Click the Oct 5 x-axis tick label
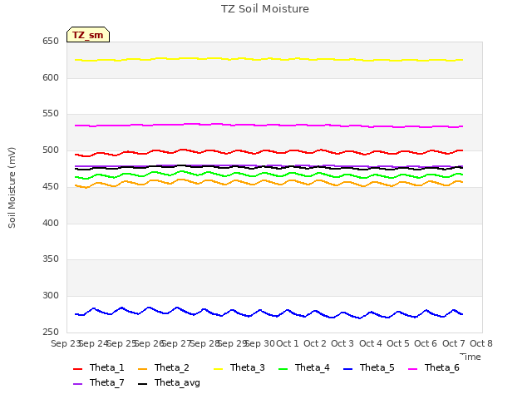Viewport: 532px width, 399px height. [x=398, y=343]
